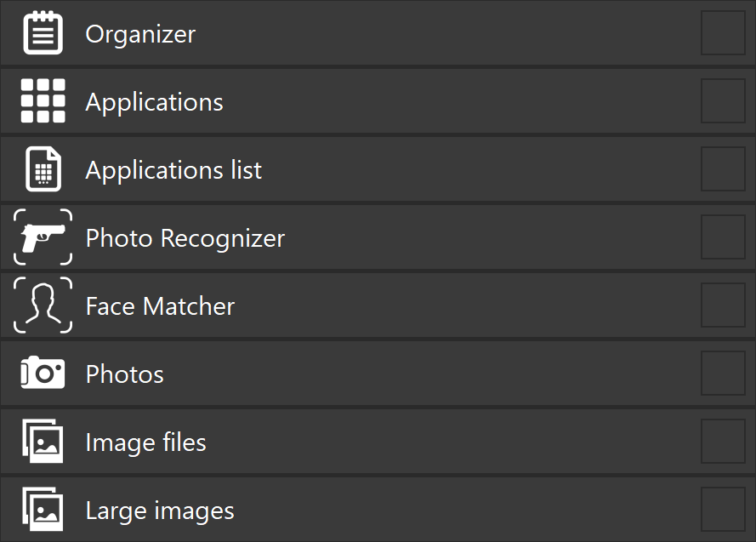Select the Face Matcher text label
This screenshot has height=542, width=756.
click(x=160, y=306)
